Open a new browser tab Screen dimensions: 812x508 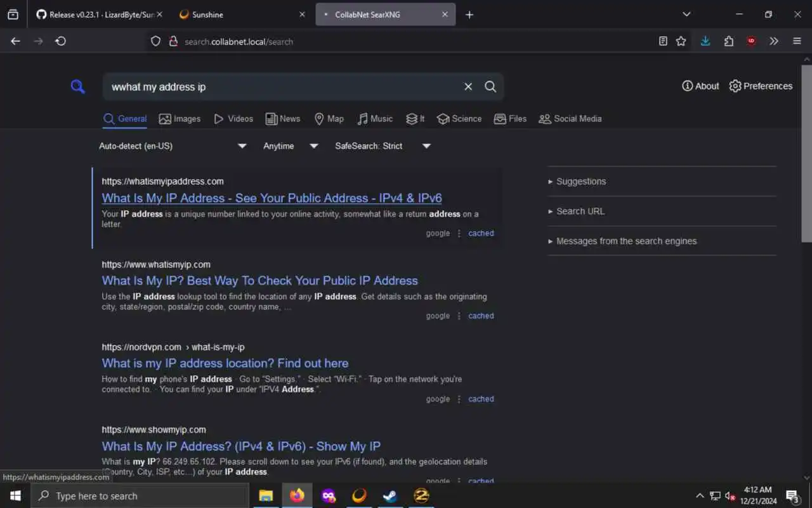click(469, 15)
